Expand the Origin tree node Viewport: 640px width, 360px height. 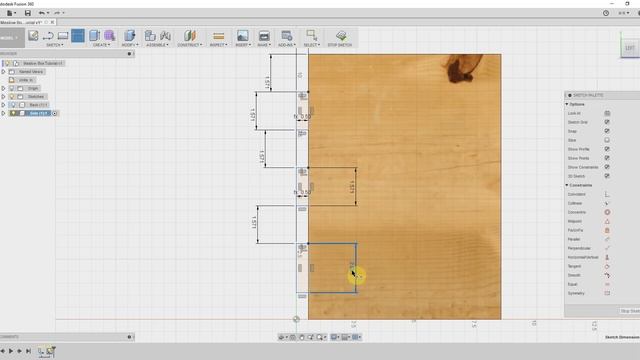click(x=4, y=88)
